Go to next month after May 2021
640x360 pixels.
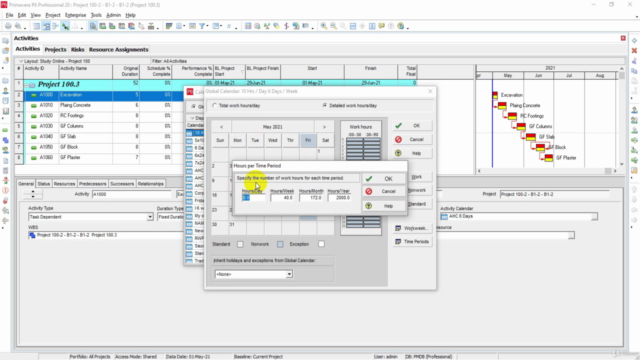pyautogui.click(x=324, y=127)
